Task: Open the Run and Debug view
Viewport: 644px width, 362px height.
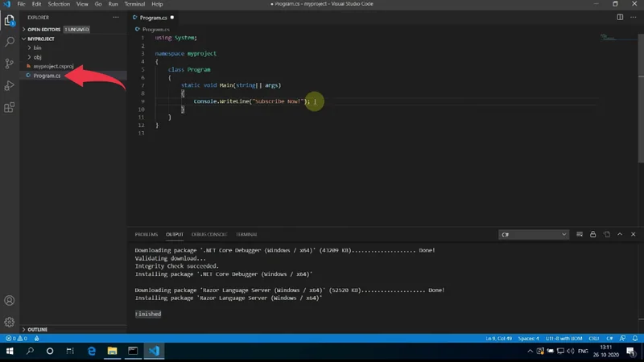Action: tap(10, 85)
